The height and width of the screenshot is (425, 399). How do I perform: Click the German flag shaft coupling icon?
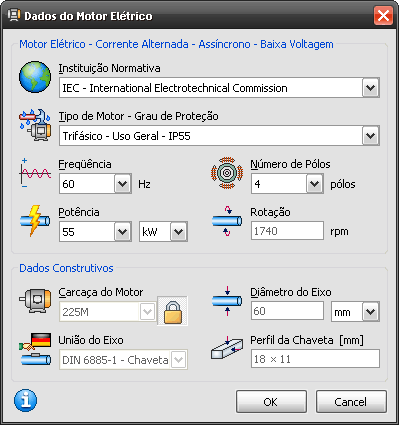(35, 349)
